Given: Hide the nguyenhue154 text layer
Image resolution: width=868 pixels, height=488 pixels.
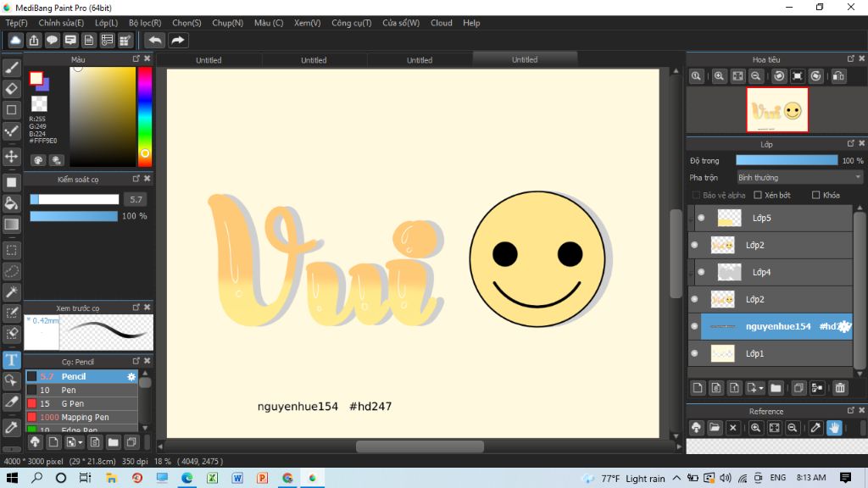Looking at the screenshot, I should [695, 326].
